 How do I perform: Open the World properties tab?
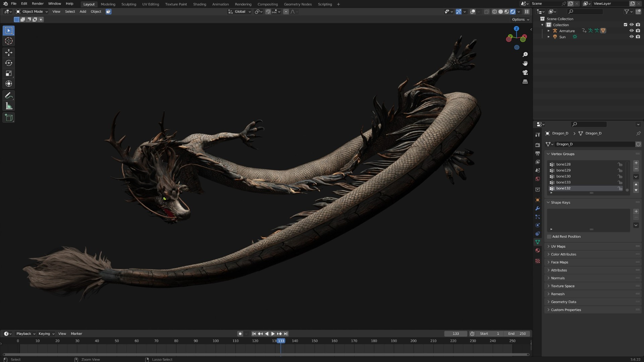[x=538, y=179]
